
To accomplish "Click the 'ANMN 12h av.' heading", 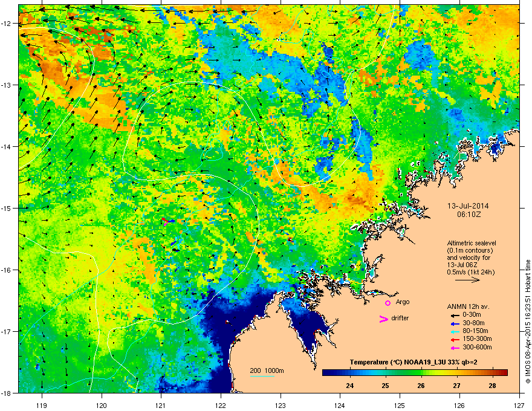I will [468, 306].
